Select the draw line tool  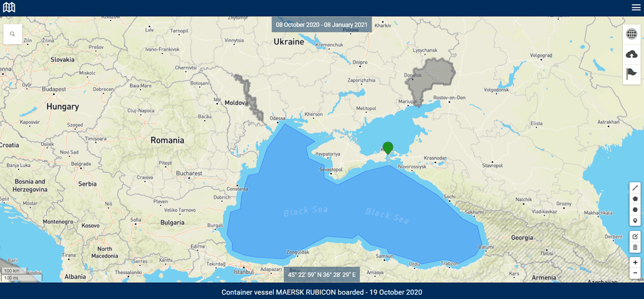[x=636, y=188]
